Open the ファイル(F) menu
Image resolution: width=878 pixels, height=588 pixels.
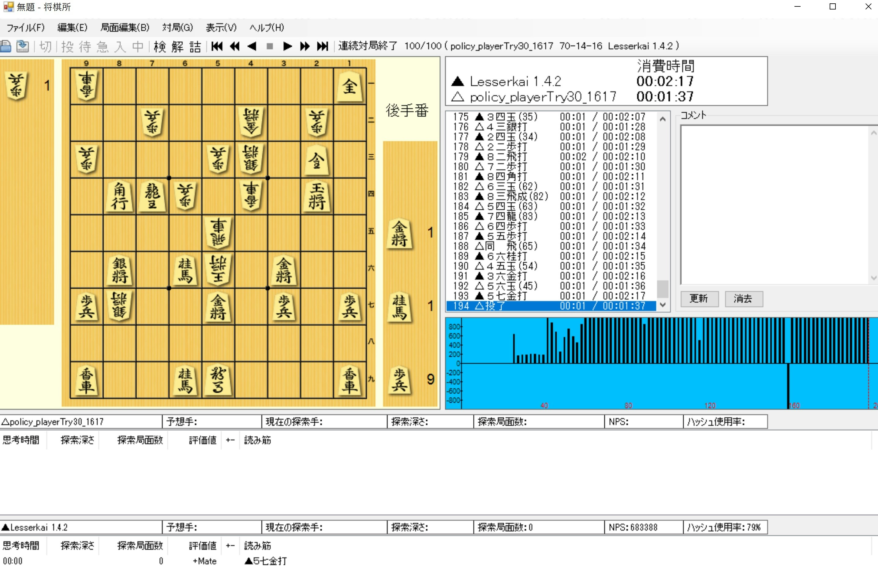[25, 28]
